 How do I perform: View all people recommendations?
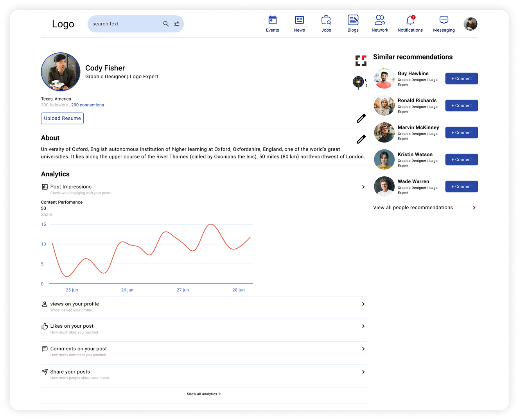click(413, 207)
